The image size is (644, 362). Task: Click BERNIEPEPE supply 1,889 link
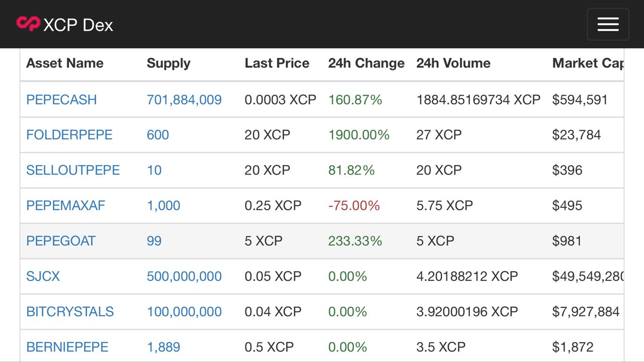point(164,347)
